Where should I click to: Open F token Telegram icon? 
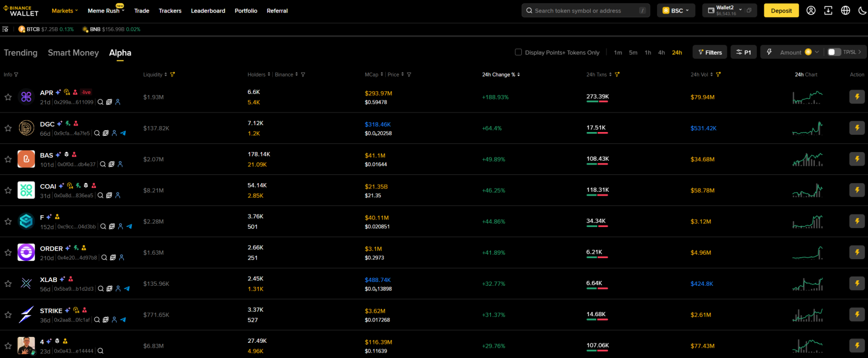coord(129,227)
